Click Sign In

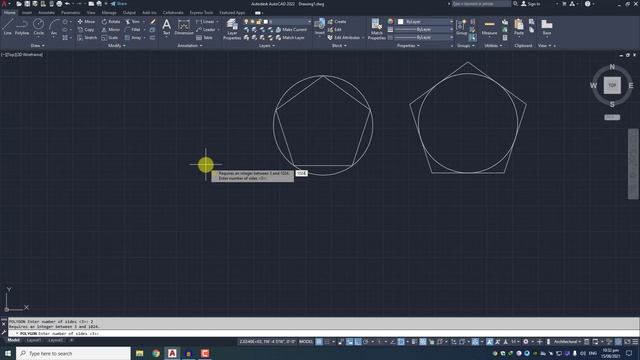coord(531,4)
